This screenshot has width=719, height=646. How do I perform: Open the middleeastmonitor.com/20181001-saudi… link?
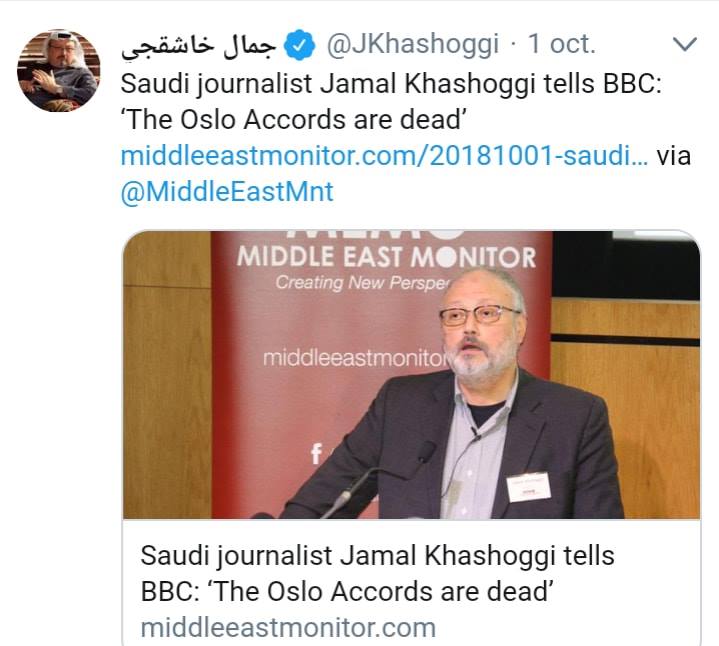(x=384, y=155)
